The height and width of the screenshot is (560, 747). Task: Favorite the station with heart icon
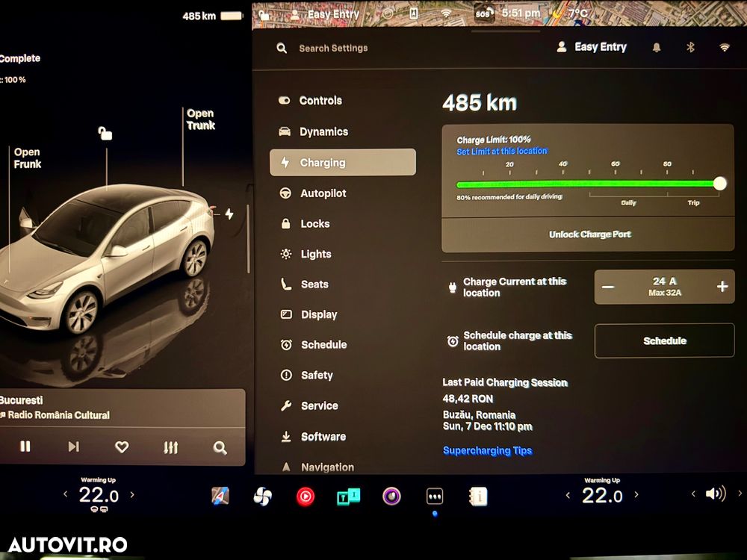click(x=122, y=447)
